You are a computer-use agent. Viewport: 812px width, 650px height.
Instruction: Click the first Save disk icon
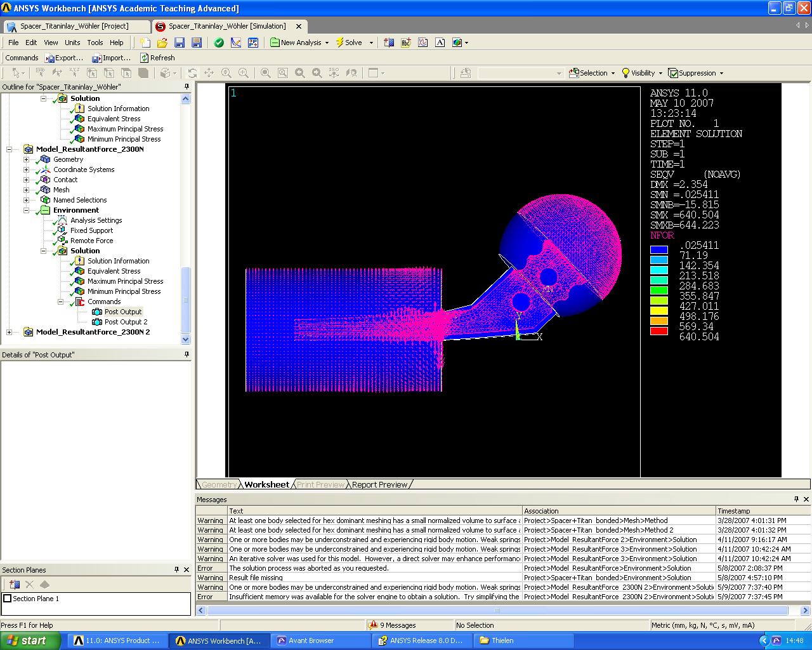[180, 43]
